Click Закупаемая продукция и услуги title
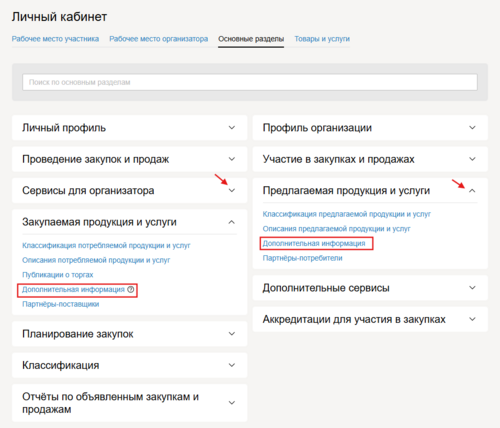Image resolution: width=500 pixels, height=428 pixels. point(99,222)
